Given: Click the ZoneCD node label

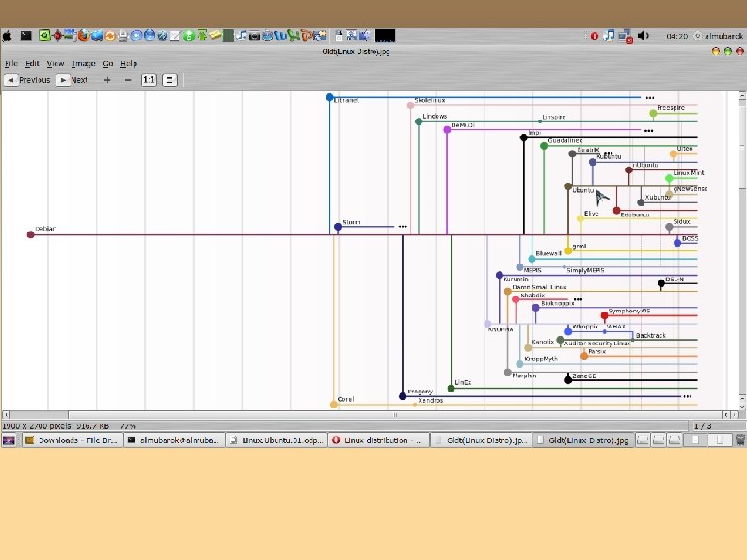Looking at the screenshot, I should (584, 376).
